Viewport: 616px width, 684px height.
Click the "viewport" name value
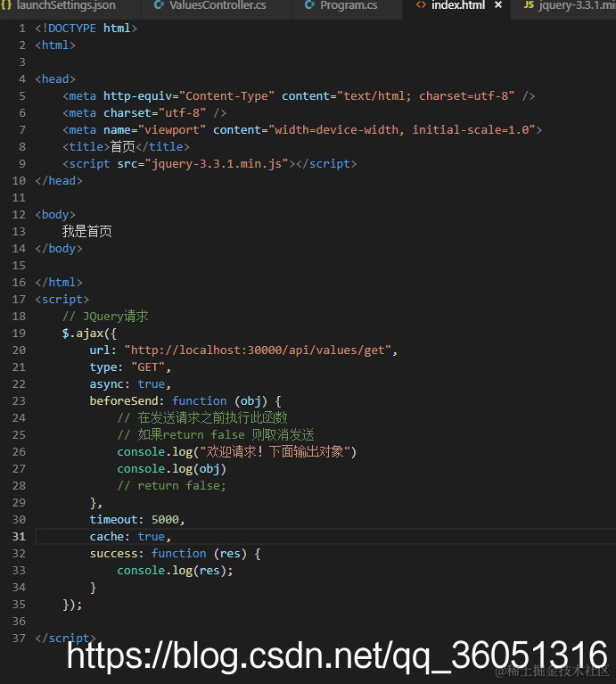point(172,130)
